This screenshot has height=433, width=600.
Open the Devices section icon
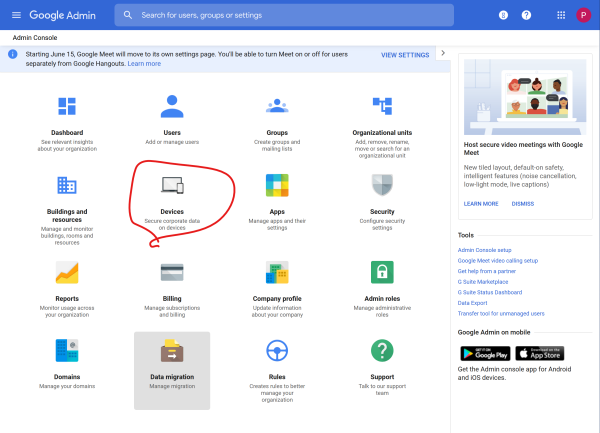[x=172, y=186]
